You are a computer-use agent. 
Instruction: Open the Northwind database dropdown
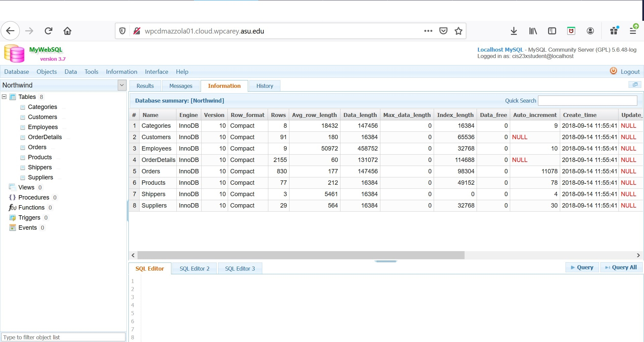pos(122,85)
